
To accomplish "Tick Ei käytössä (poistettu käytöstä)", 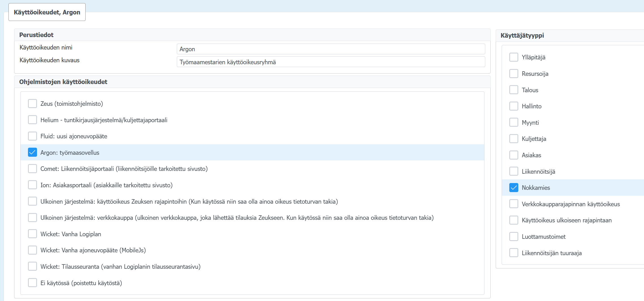I will (32, 283).
